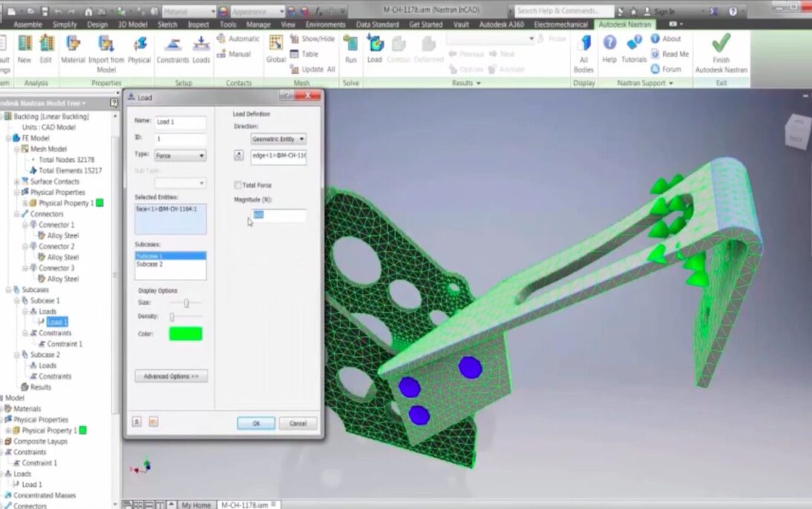
Task: Expand the Surface Contacts node
Action: coord(16,182)
